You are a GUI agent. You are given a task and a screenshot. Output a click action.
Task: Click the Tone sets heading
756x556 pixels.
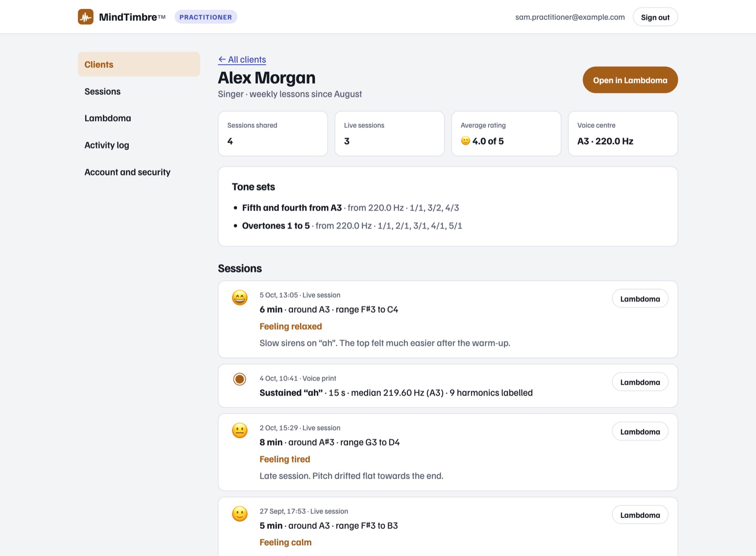pos(253,187)
